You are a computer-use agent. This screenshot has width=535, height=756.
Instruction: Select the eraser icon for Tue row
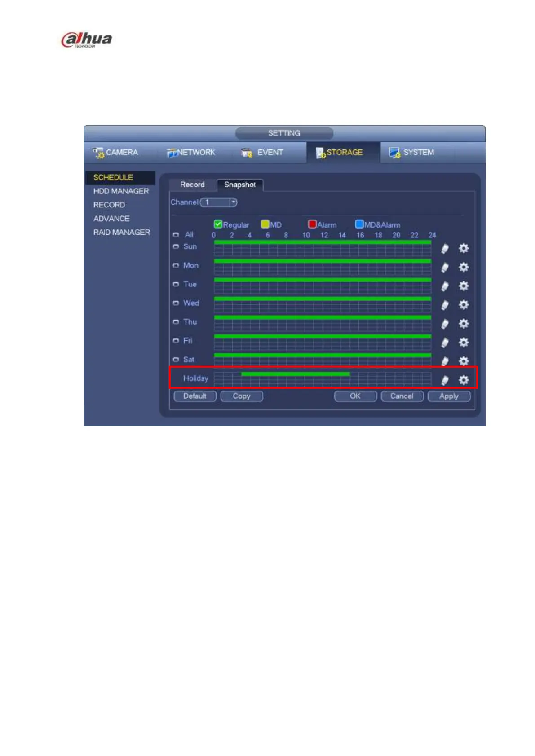[x=445, y=286]
